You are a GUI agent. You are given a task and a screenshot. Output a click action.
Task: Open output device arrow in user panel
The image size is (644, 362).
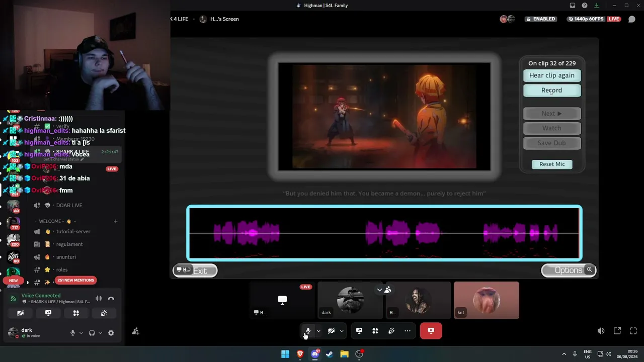coord(100,333)
